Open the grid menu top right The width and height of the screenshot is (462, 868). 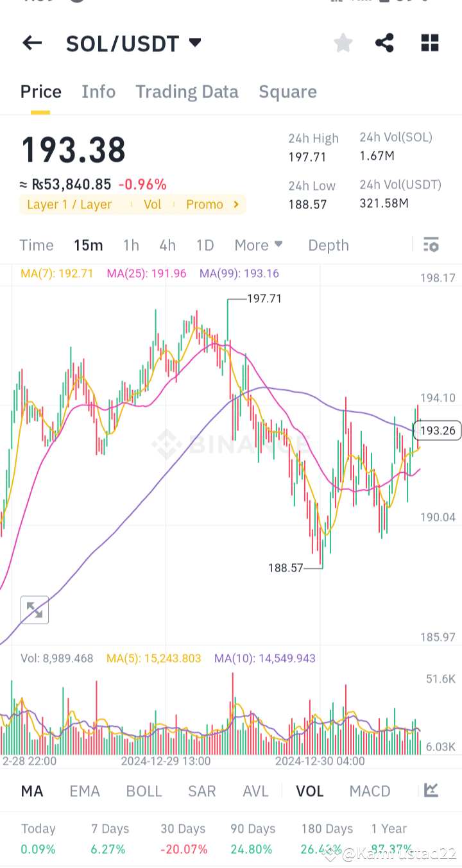tap(429, 43)
